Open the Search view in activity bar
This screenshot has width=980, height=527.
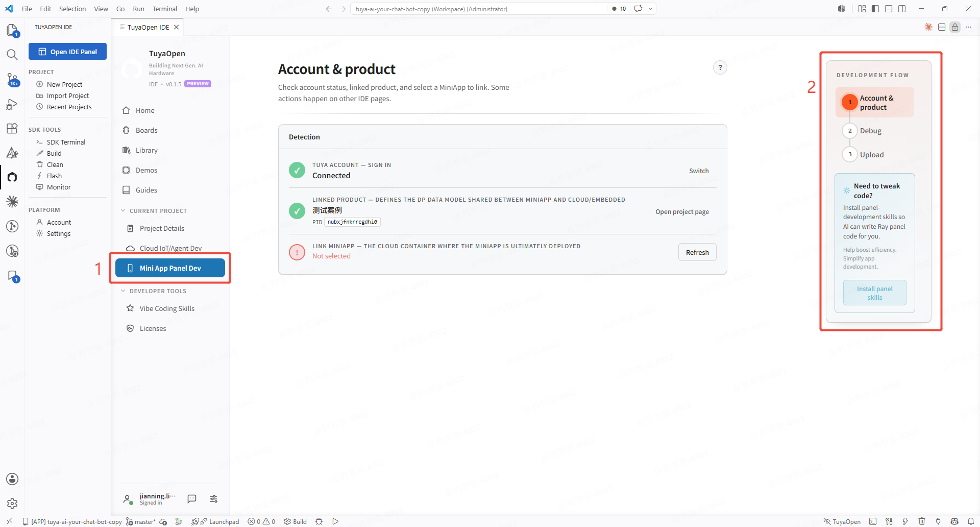coord(12,55)
